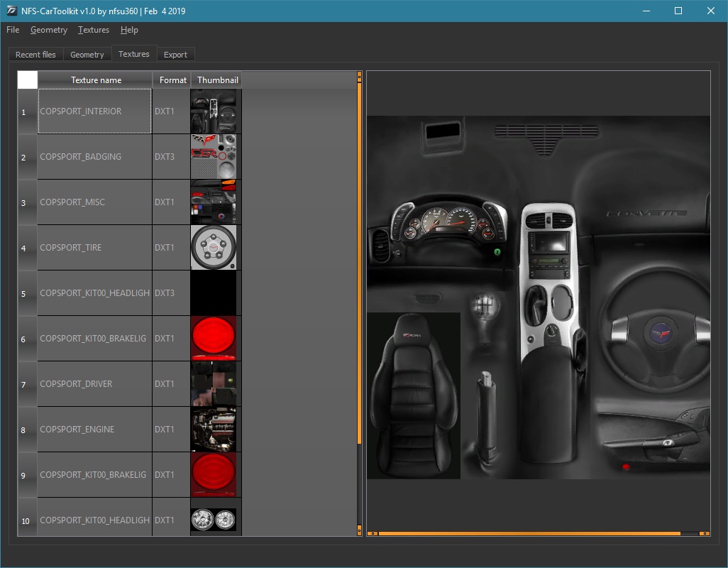Click the COPSPORT_TIRE wheel thumbnail

coord(215,247)
